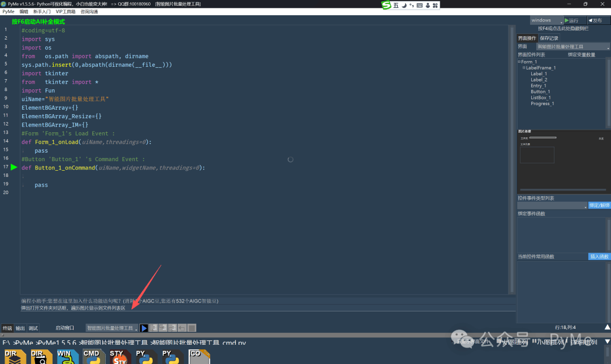Open the VIP工具箱 menu
Screen dimensions: 611x364
pyautogui.click(x=65, y=11)
